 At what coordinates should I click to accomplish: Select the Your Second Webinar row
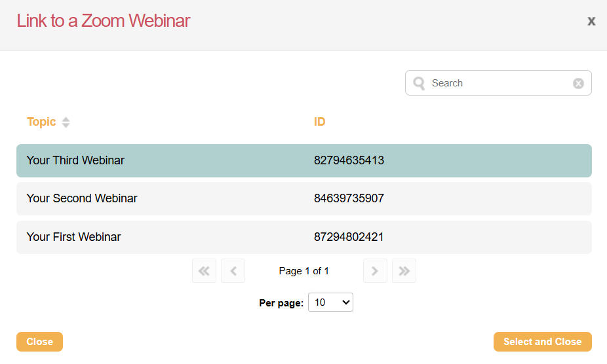[82, 198]
